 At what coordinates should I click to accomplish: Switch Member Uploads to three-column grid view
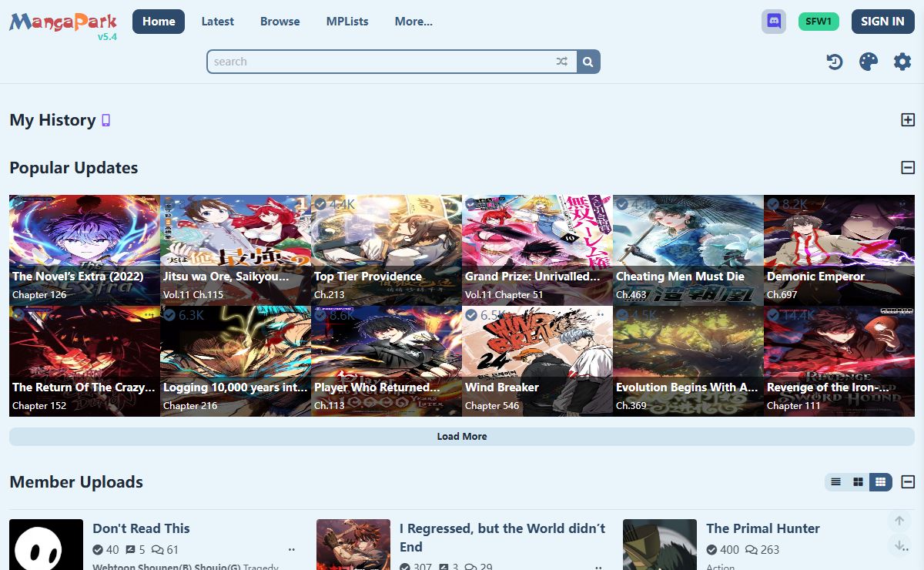[x=880, y=482]
